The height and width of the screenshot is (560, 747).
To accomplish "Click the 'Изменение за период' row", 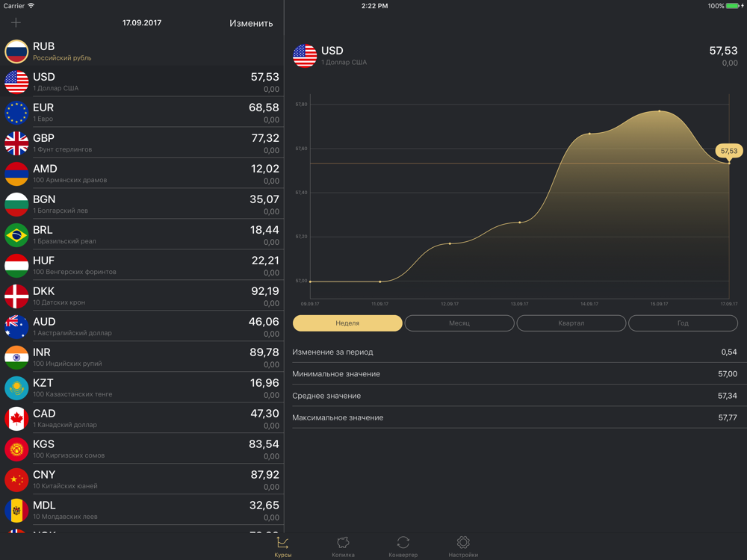I will pos(519,352).
